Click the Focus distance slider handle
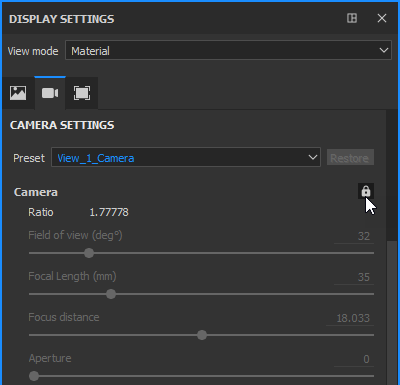The image size is (400, 385). point(202,335)
